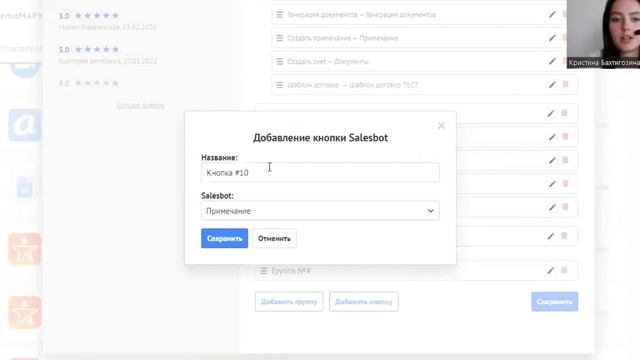
Task: Open Кристина Бахтигозина webcam thumbnail
Action: (603, 34)
